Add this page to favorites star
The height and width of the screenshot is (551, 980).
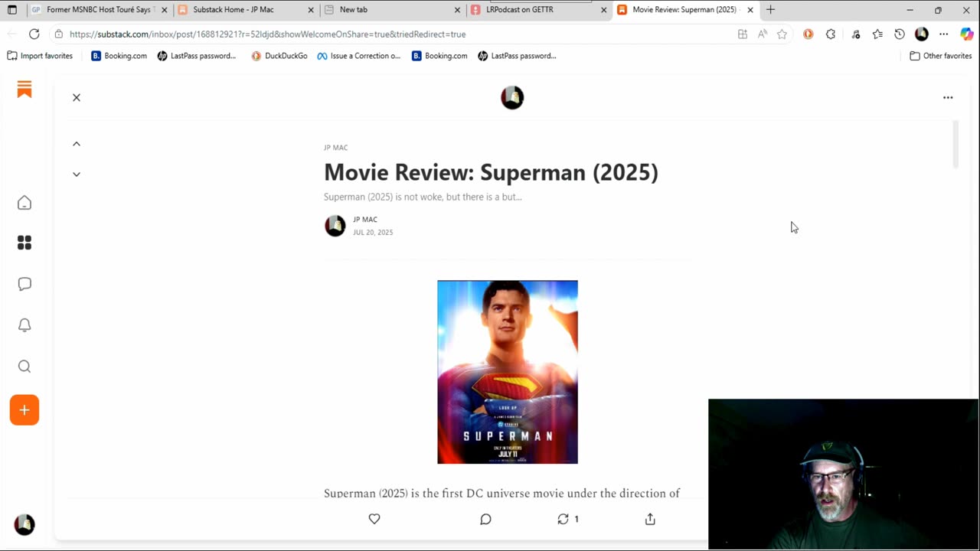coord(782,34)
